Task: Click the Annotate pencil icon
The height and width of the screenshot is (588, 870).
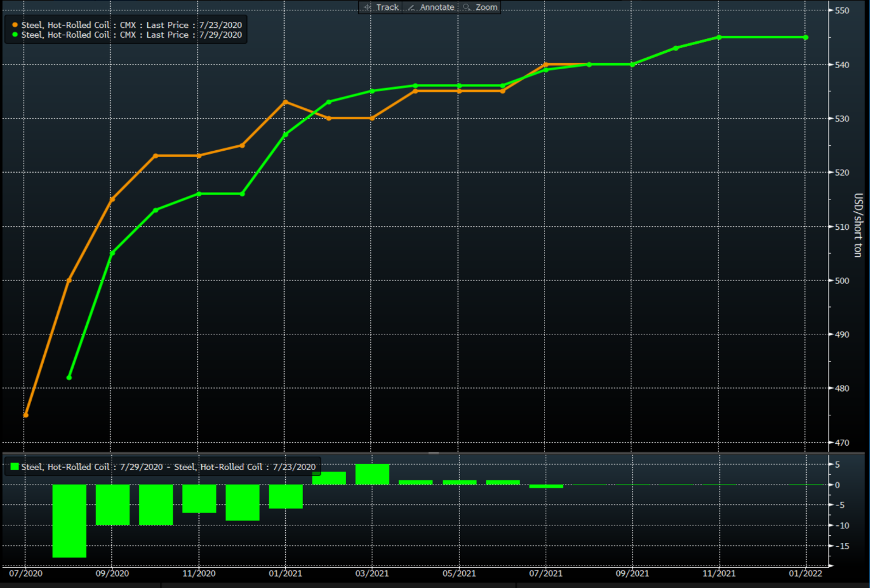Action: (411, 7)
